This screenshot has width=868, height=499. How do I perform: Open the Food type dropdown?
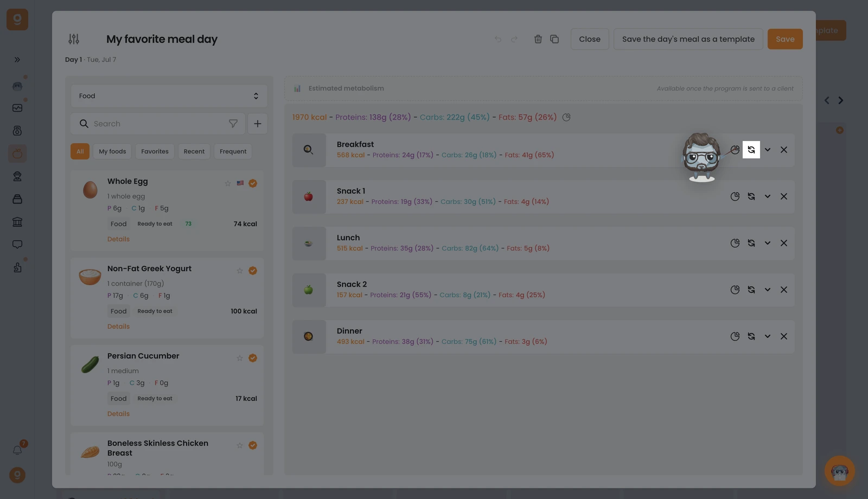pyautogui.click(x=169, y=96)
